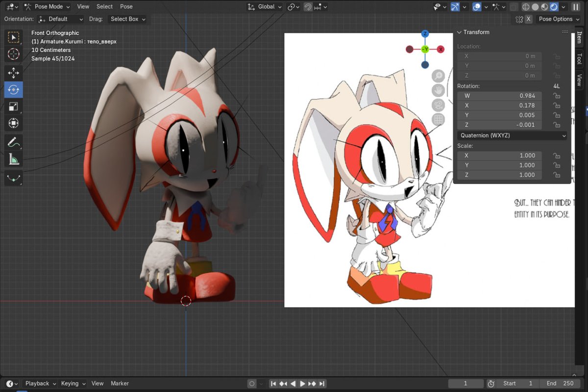Screen dimensions: 588x392
Task: Select the Cursor tool
Action: coord(13,54)
